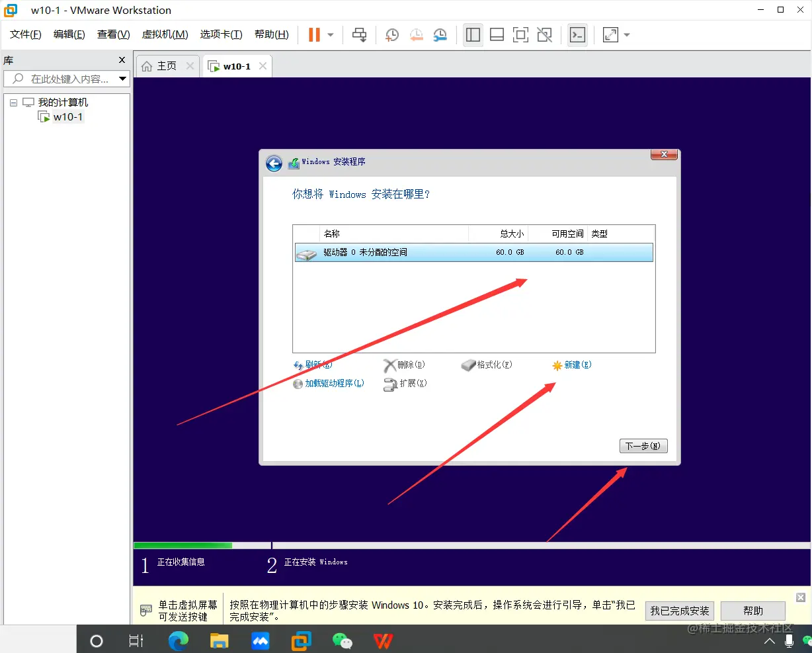This screenshot has width=812, height=653.
Task: Open the 虚拟机(M) menu
Action: (x=165, y=34)
